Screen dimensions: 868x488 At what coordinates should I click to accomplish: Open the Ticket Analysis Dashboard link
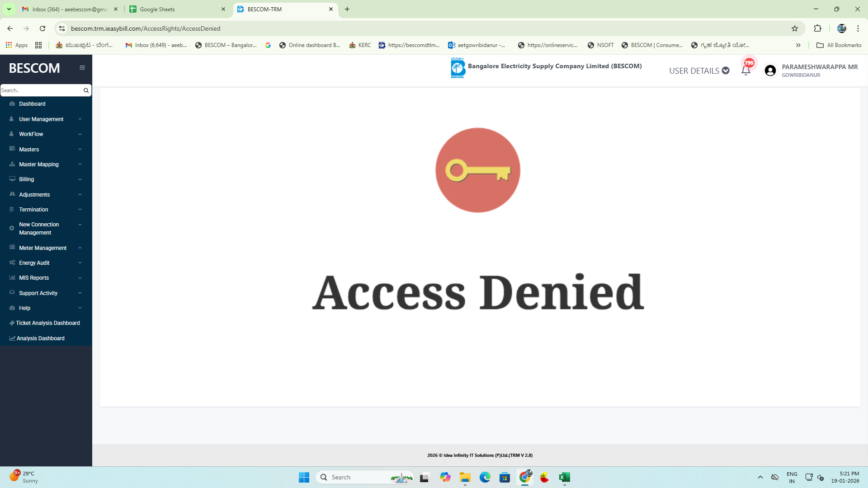coord(47,323)
